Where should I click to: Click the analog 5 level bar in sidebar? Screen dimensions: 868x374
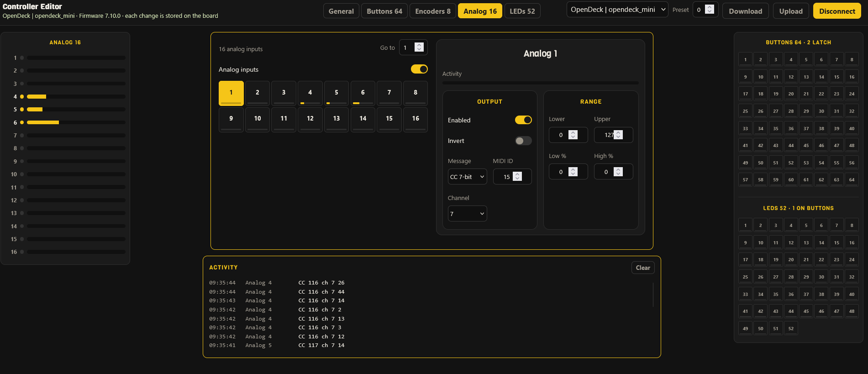pos(76,109)
